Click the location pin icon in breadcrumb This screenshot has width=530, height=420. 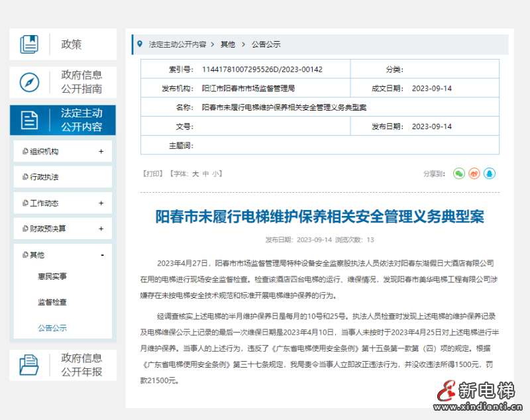click(x=139, y=44)
